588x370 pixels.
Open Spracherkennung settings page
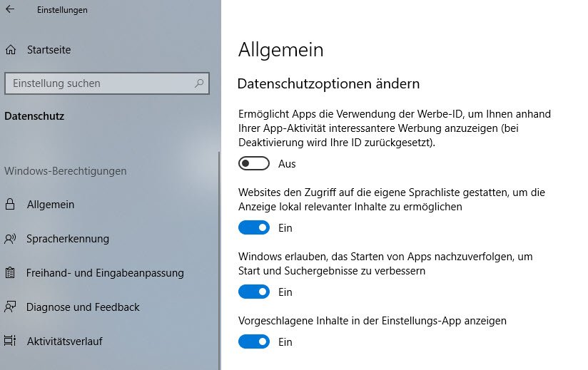coord(68,239)
